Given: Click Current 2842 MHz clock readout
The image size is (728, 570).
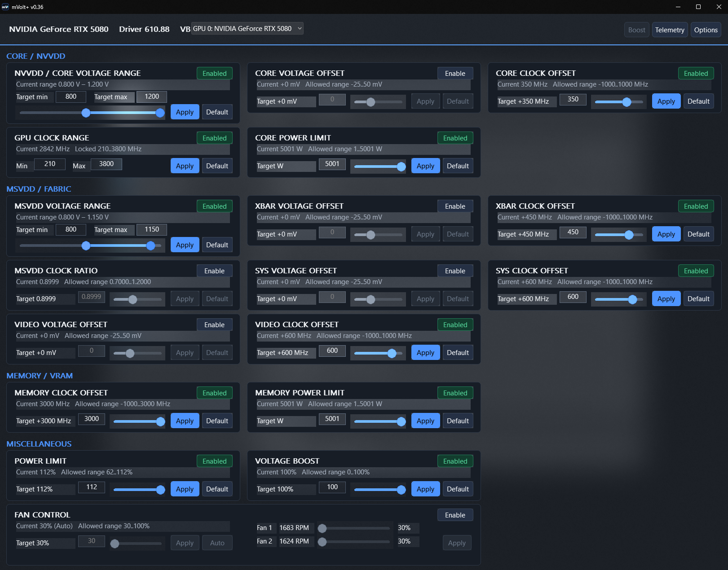Looking at the screenshot, I should tap(43, 149).
